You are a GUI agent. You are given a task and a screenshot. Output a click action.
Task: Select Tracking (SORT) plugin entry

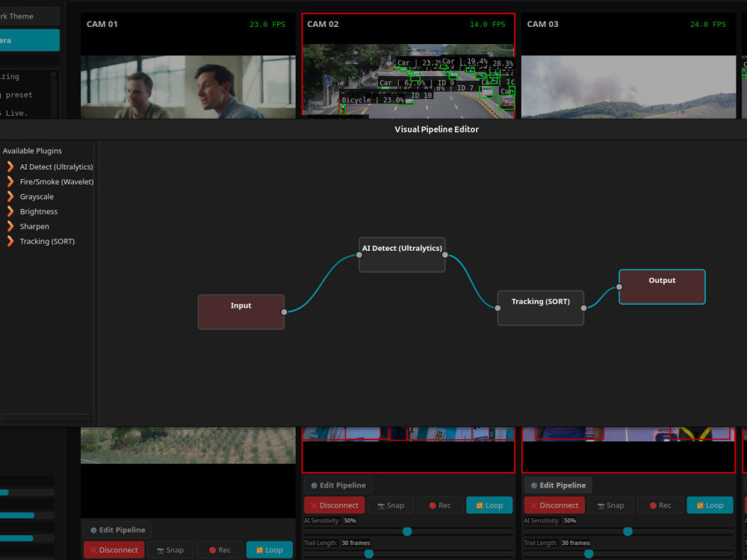[48, 241]
